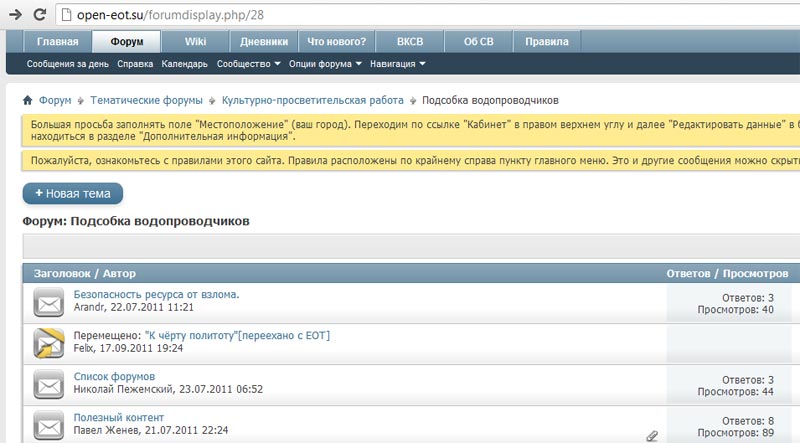
Task: Open 'Культурно-просветительская работа' breadcrumb link
Action: coord(312,100)
